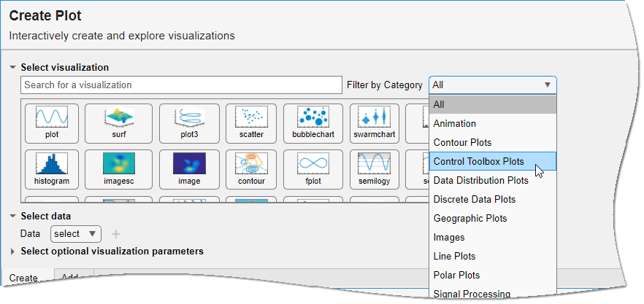Select the imagesc visualization icon
The image size is (644, 304).
(118, 169)
